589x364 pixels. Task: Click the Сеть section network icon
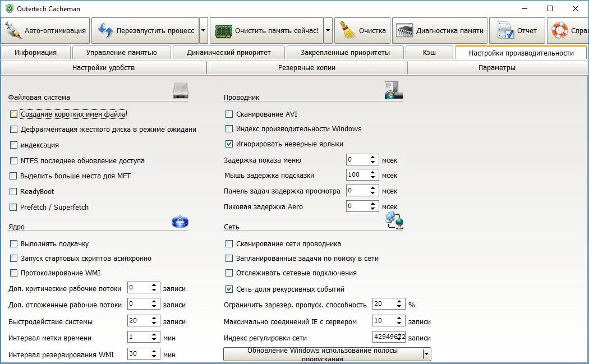tap(394, 220)
